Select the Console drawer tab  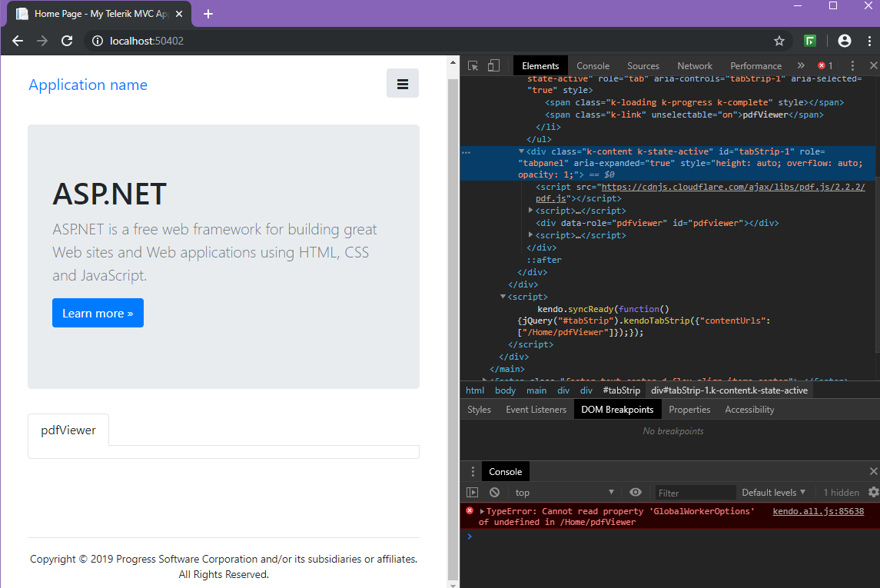505,471
